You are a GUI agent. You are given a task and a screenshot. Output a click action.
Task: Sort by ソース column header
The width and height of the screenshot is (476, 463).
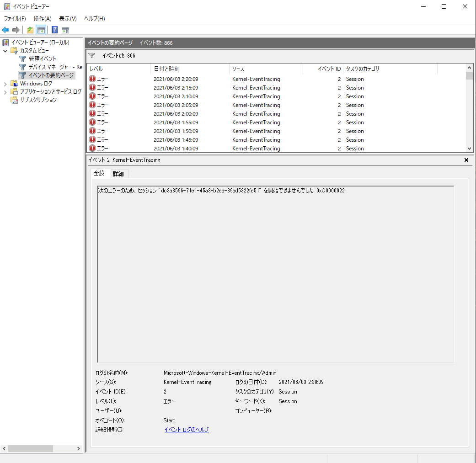(x=266, y=69)
